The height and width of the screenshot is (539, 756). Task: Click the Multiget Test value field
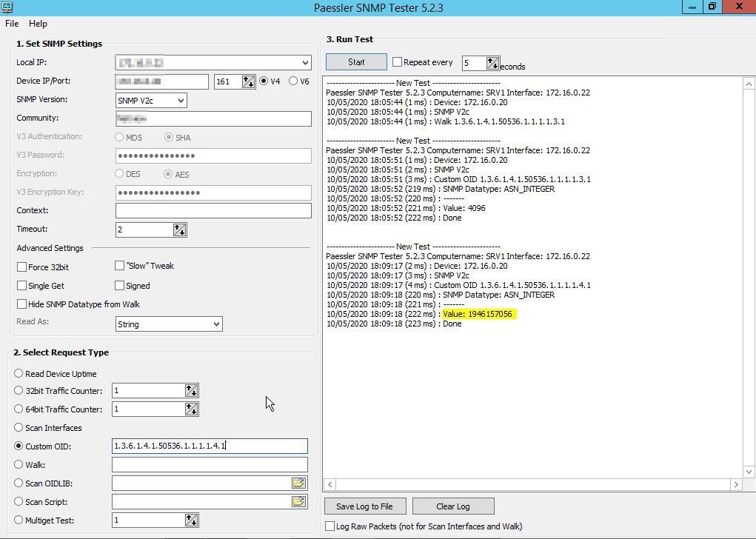pos(148,520)
